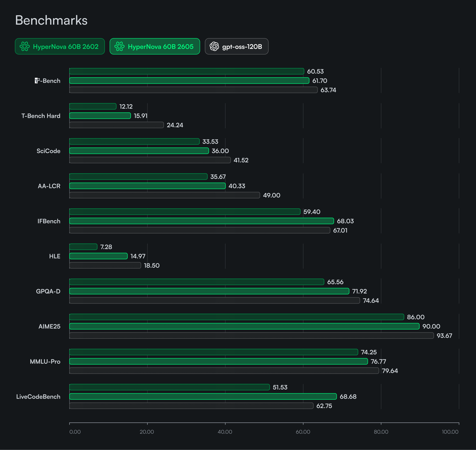Click the "100.00" axis tick label

coord(450,432)
